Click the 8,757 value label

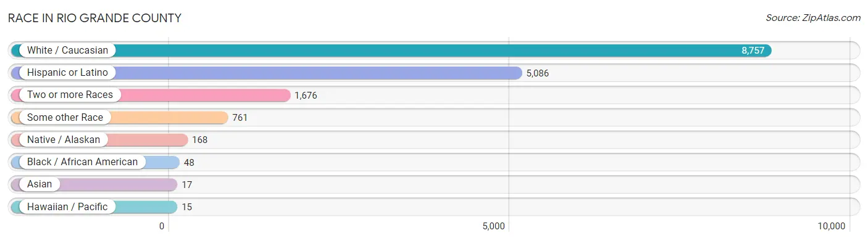753,51
